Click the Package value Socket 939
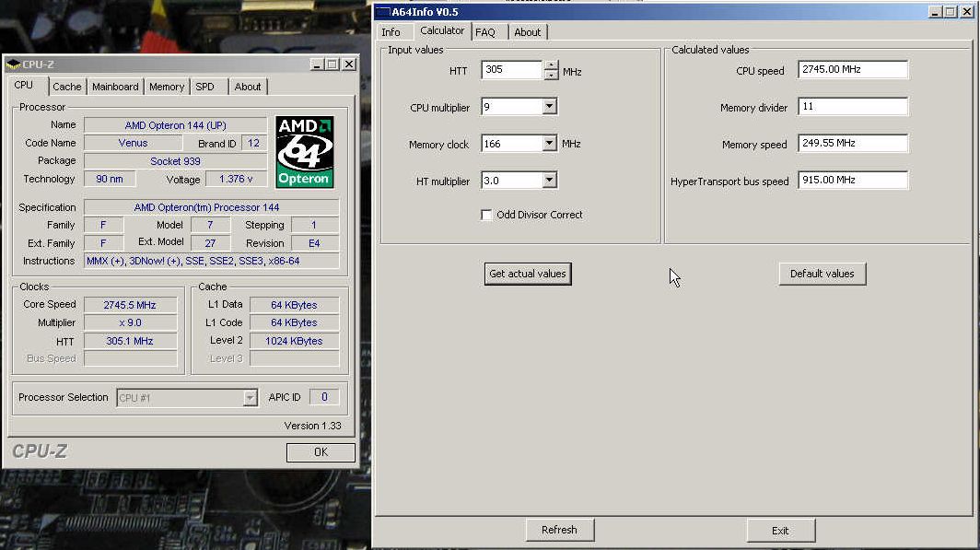 tap(175, 161)
